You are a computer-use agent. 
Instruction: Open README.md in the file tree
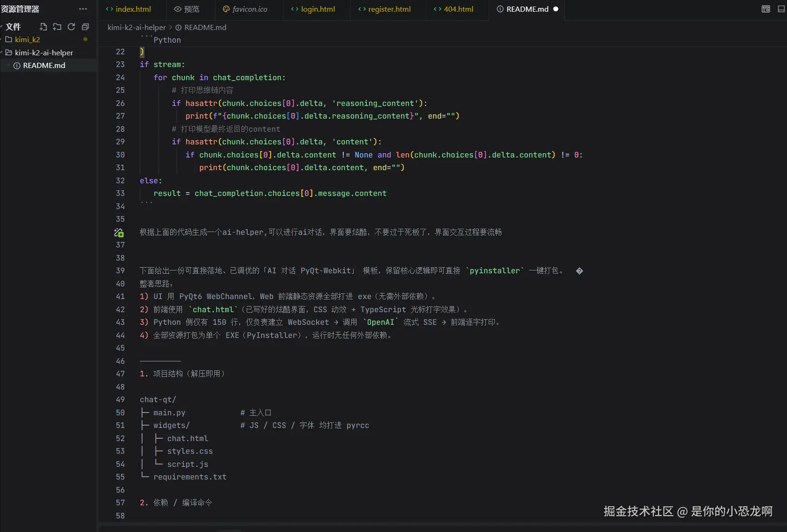(x=44, y=66)
